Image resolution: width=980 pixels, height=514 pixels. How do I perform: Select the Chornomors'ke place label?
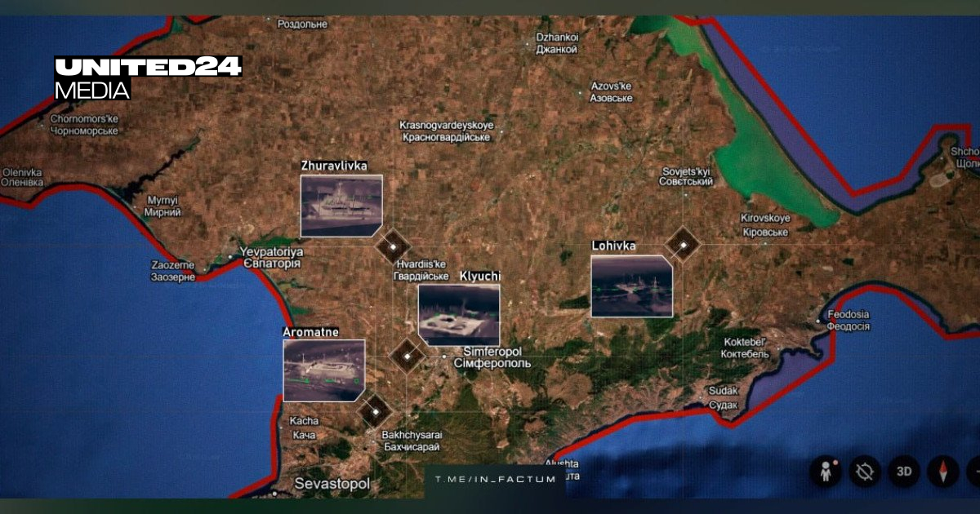point(84,124)
